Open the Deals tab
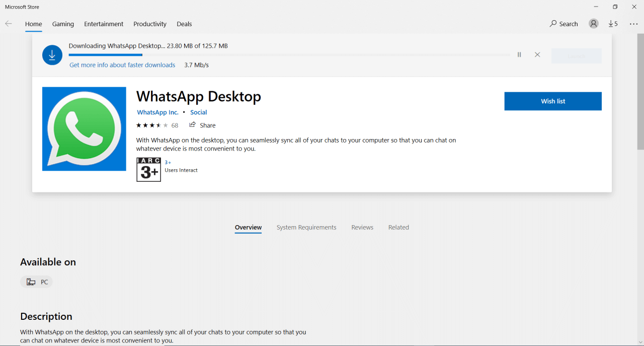644x346 pixels. 184,24
